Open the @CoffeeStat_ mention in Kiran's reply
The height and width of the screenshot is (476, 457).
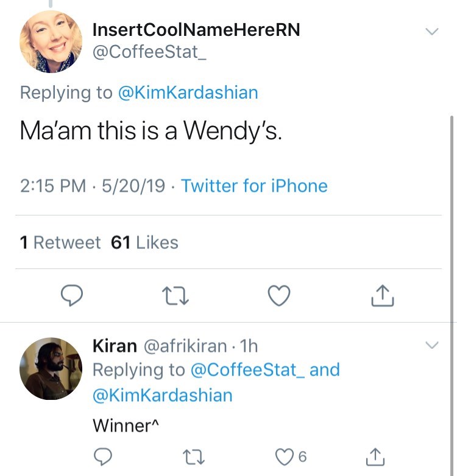click(x=248, y=369)
